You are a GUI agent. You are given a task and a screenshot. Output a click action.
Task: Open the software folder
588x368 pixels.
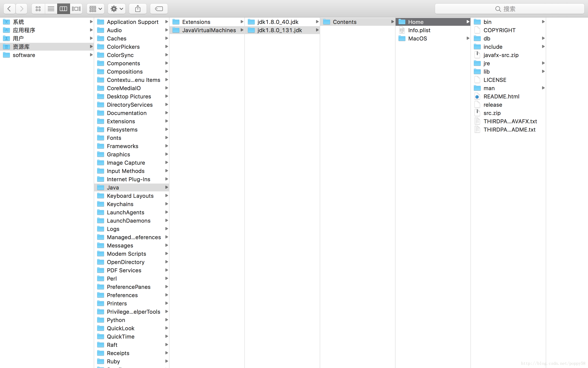[x=47, y=55]
